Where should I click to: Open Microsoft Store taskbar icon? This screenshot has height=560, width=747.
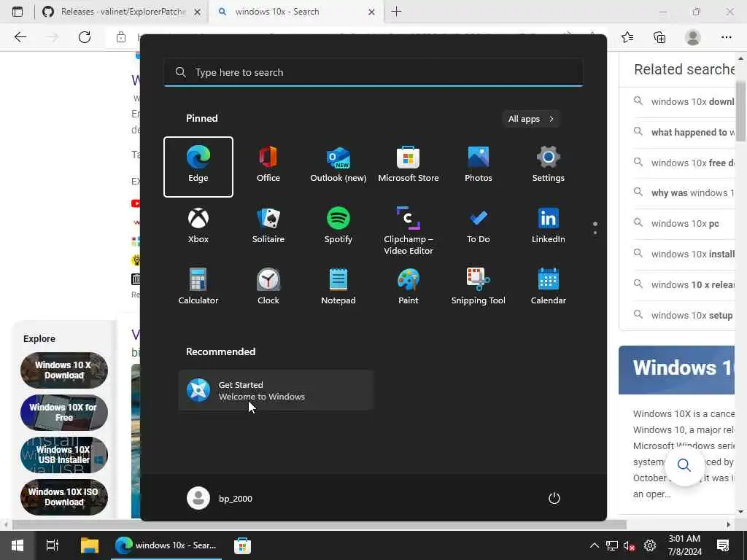[x=242, y=545]
